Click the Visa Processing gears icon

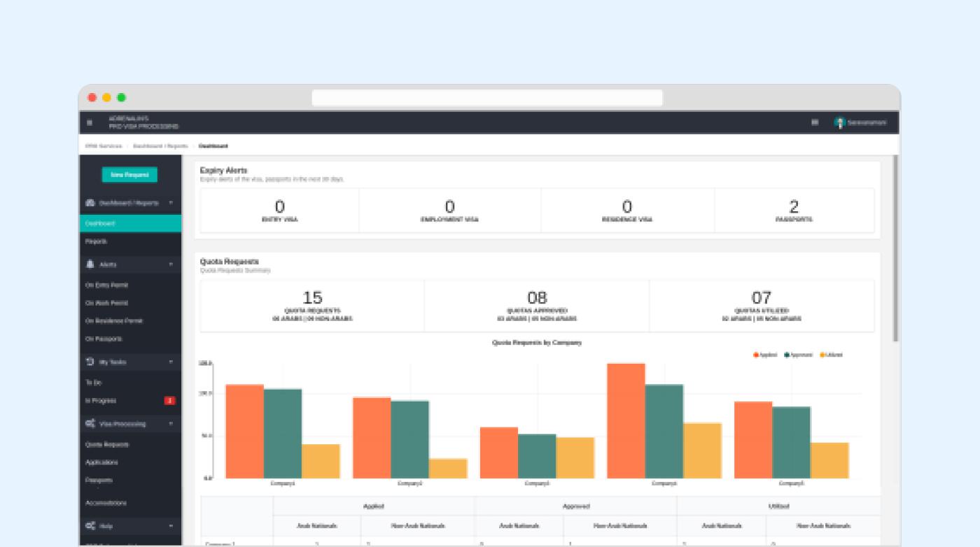coord(90,424)
